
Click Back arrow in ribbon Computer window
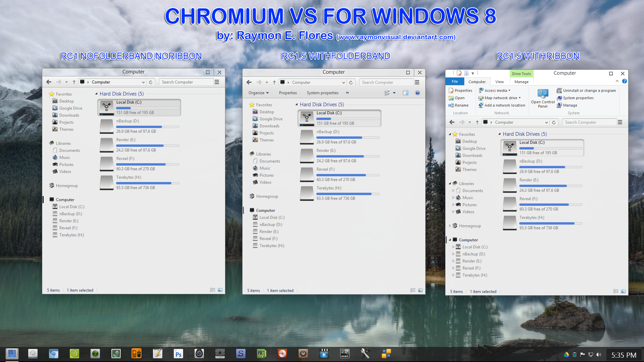[452, 122]
